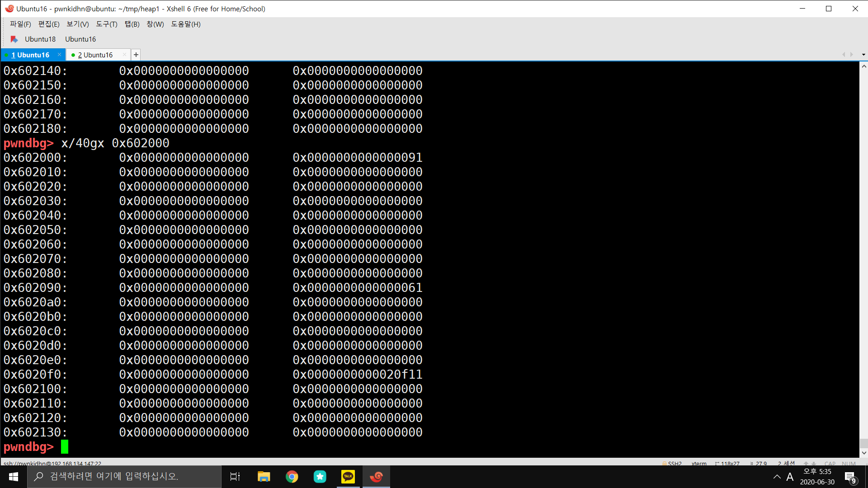Screen dimensions: 868x488
Task: Open Windows Start menu
Action: pyautogui.click(x=14, y=477)
